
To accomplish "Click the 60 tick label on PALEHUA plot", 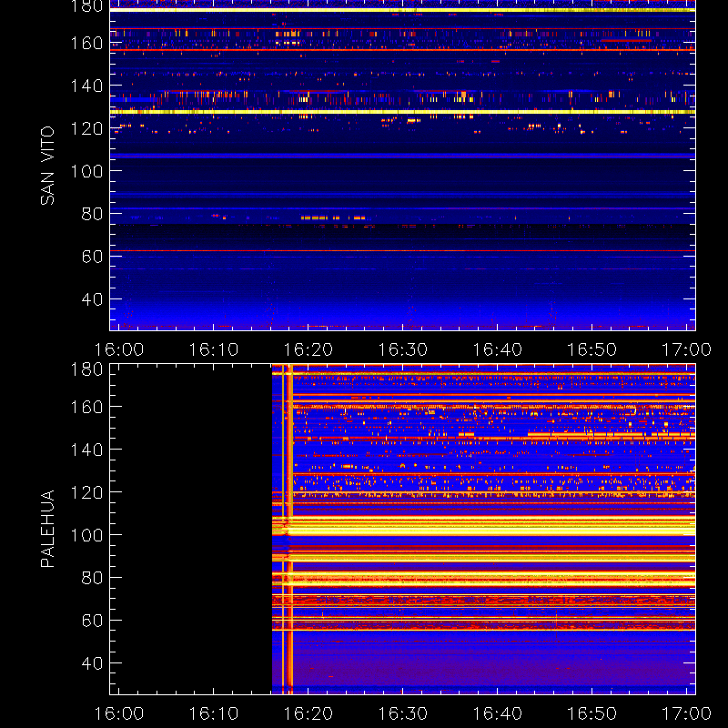I will (92, 621).
